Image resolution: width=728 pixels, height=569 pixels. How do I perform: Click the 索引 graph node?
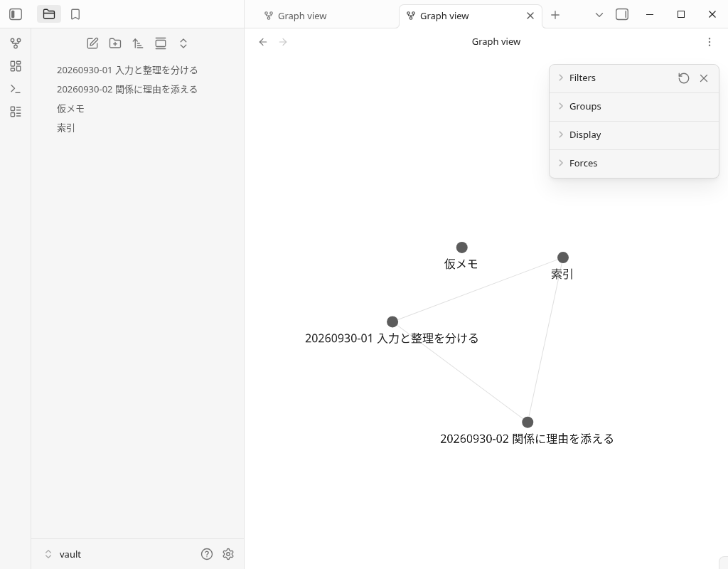point(563,257)
